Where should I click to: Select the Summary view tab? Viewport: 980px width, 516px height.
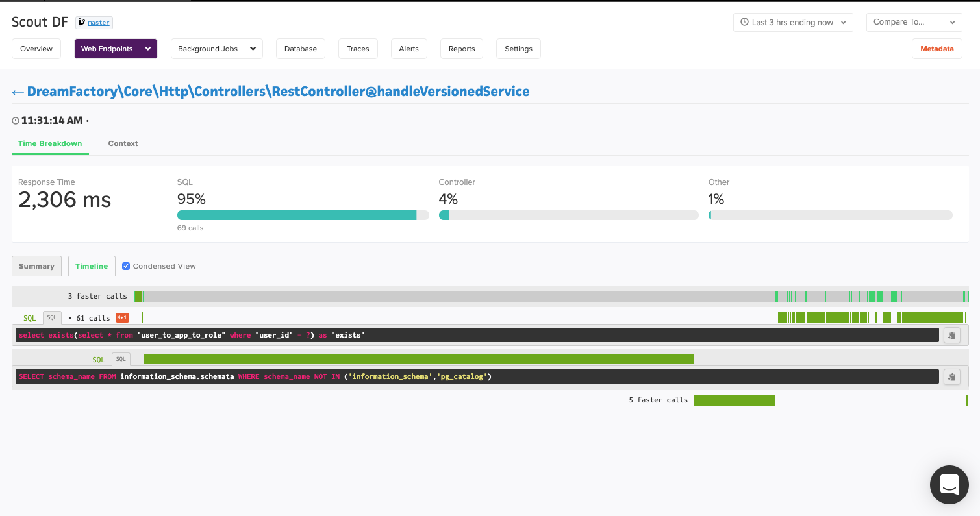click(x=36, y=266)
